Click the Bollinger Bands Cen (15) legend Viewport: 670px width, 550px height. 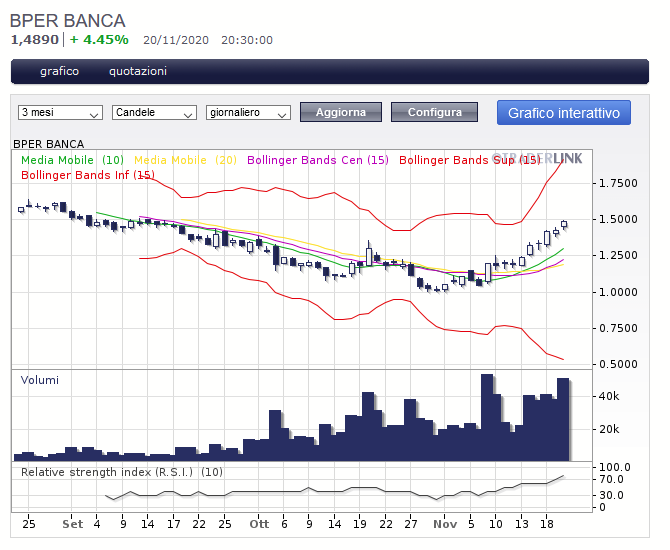click(317, 160)
